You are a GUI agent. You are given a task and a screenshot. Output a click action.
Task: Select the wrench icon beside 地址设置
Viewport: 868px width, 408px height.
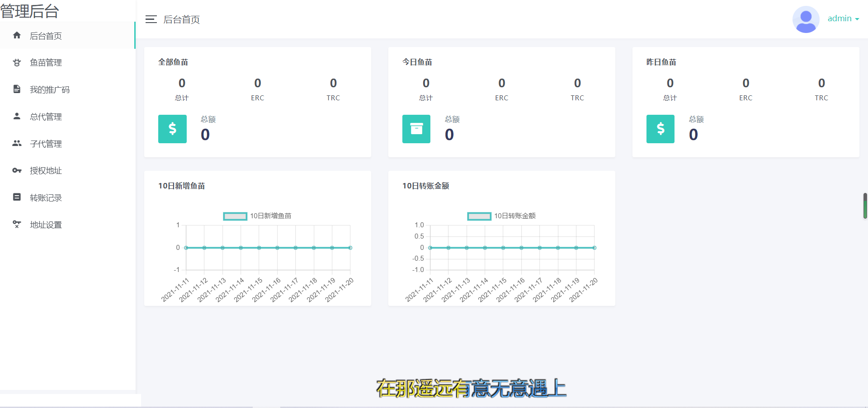coord(17,224)
